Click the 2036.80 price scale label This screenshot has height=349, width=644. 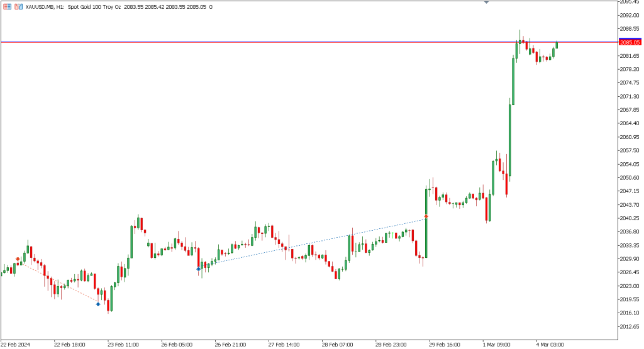(630, 232)
